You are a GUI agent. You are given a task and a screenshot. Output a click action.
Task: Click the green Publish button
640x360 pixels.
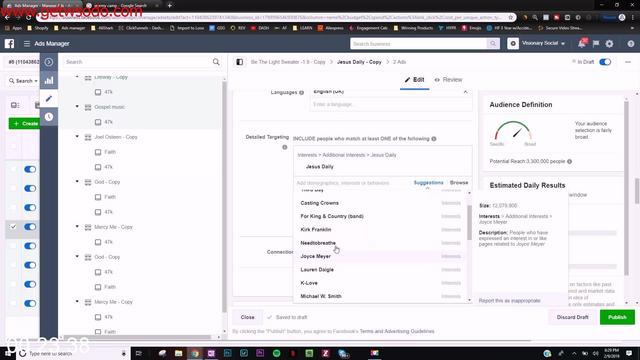point(617,317)
